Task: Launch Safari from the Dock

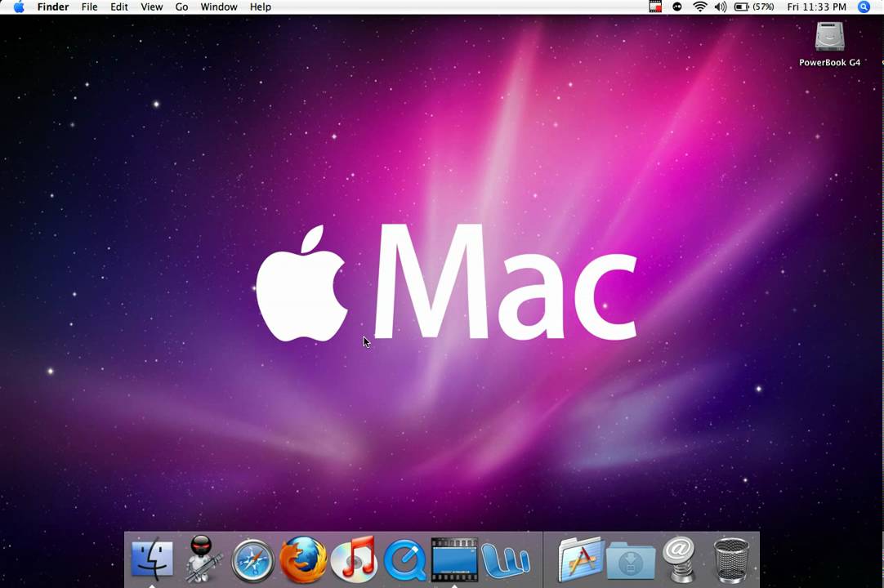Action: (x=252, y=559)
